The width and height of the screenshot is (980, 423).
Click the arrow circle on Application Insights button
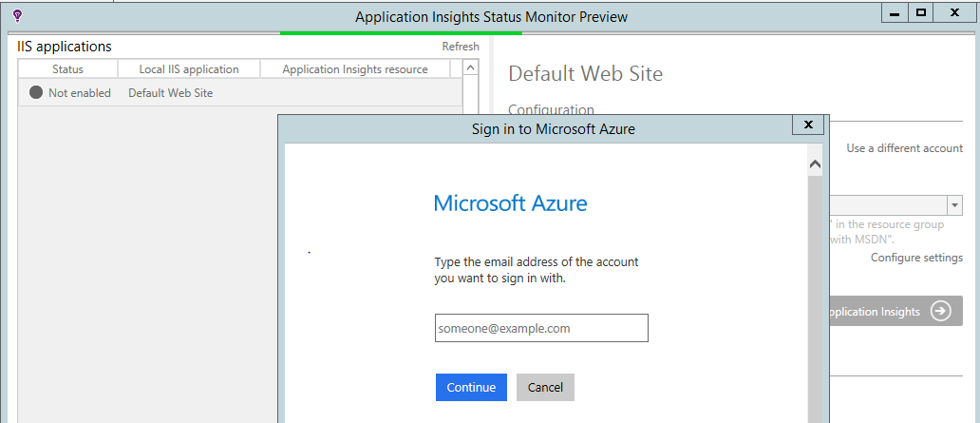(x=941, y=311)
